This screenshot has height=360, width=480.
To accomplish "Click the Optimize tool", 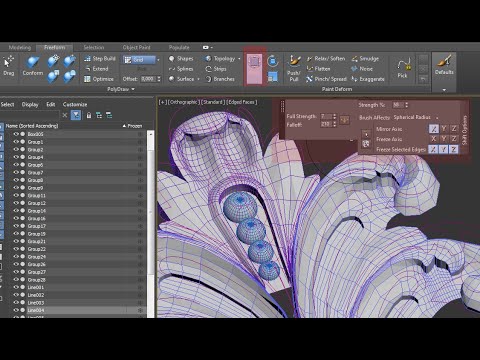I will (99, 79).
